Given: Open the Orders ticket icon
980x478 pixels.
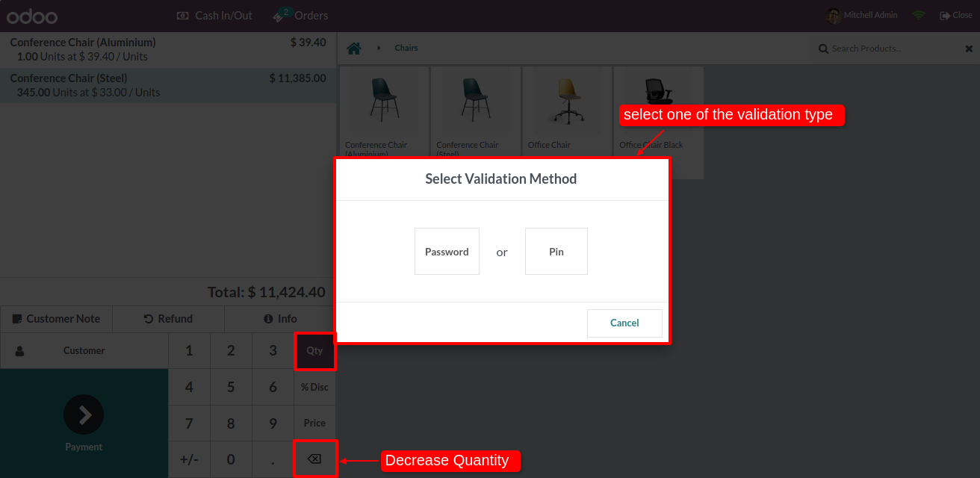Looking at the screenshot, I should (x=281, y=16).
